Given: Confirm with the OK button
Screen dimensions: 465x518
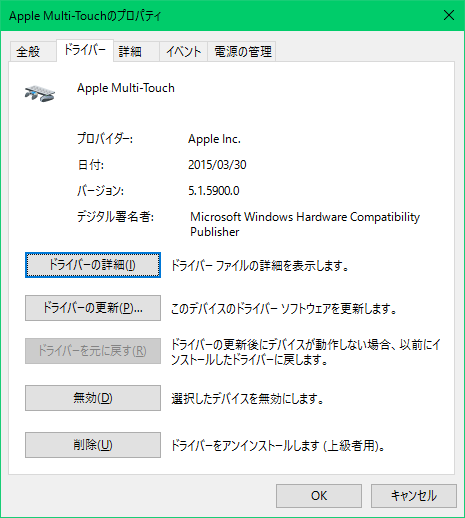Looking at the screenshot, I should point(319,496).
